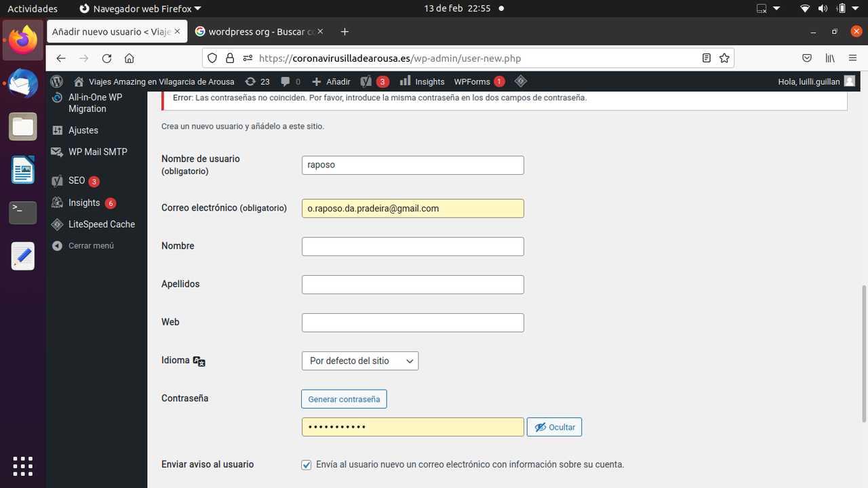Open the Idioma dropdown Por defecto del sitio
Screen dimensions: 868x488
point(360,361)
